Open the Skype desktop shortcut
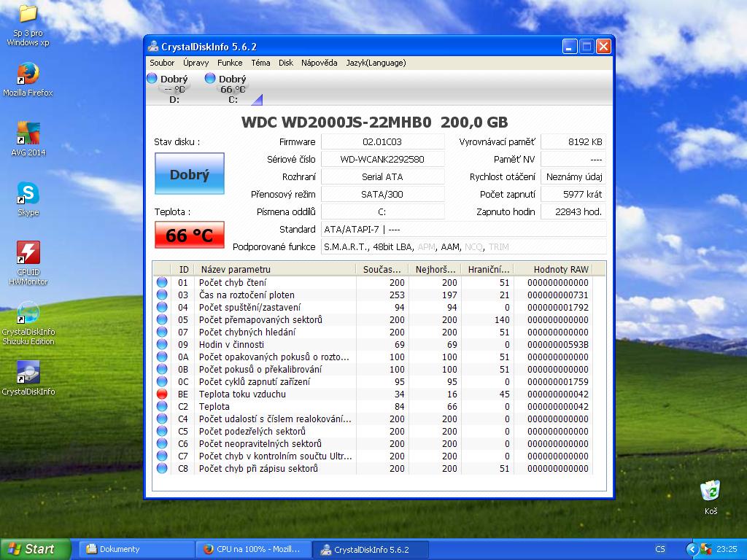747x560 pixels. [x=28, y=194]
